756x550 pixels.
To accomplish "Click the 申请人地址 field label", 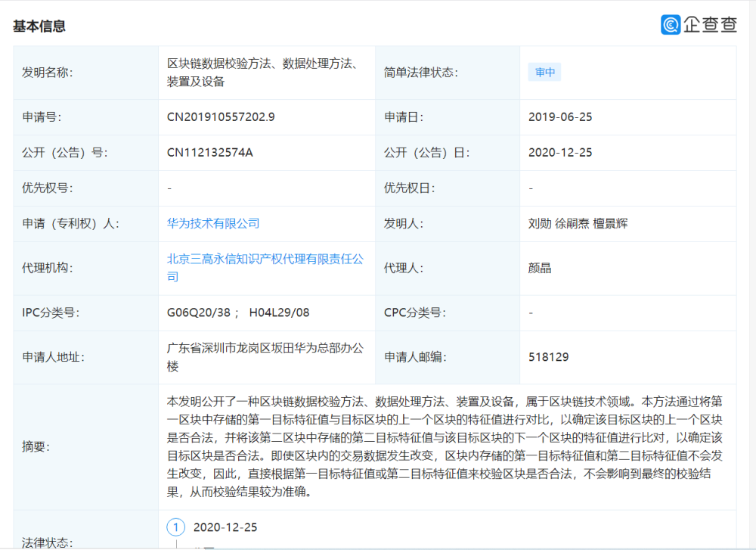I will 53,358.
